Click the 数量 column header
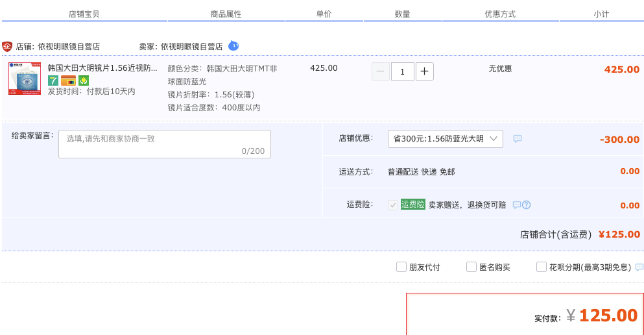Screen dimensions: 644x335 403,14
